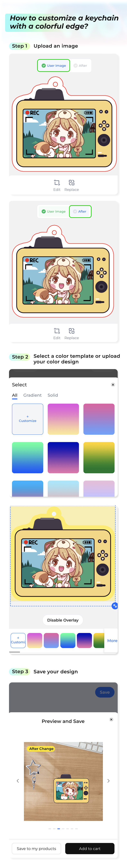Click the colored-edge keychain in overlay editor
Viewport: 127px width, 868px height.
[x=63, y=554]
